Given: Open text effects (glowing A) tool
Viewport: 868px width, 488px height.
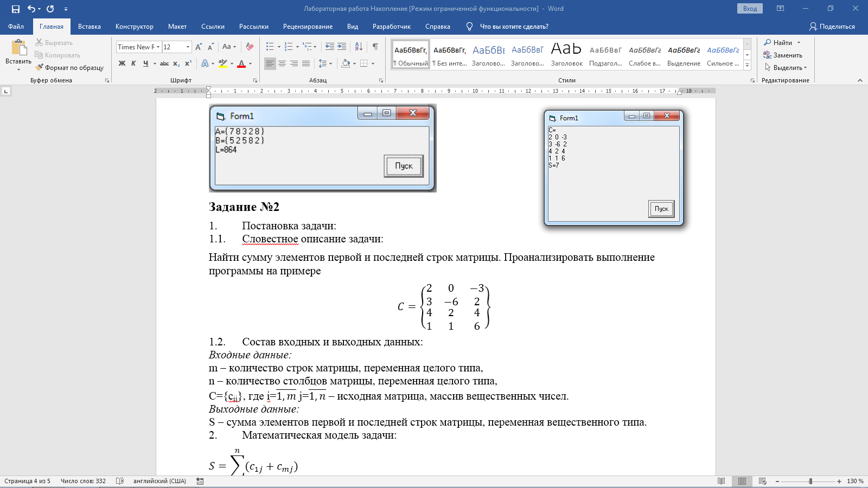Looking at the screenshot, I should 205,63.
